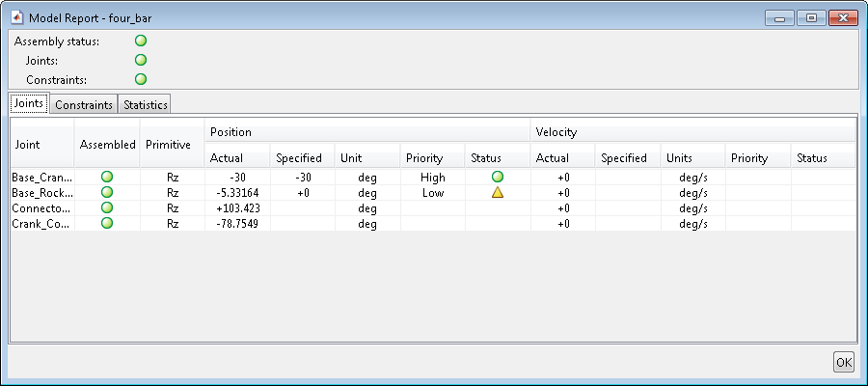
Task: Open the Statistics tab
Action: 146,104
